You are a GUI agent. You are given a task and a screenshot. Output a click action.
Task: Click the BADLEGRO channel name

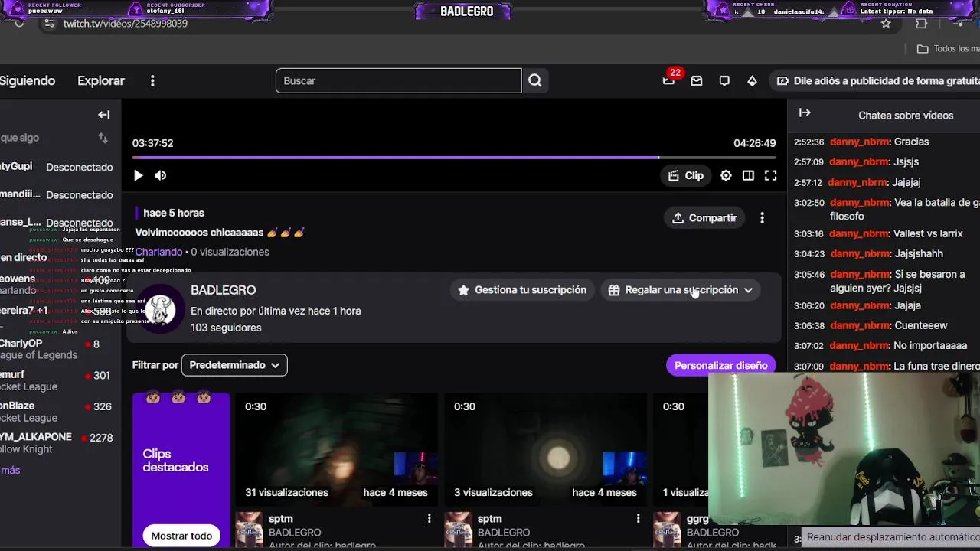coord(223,290)
